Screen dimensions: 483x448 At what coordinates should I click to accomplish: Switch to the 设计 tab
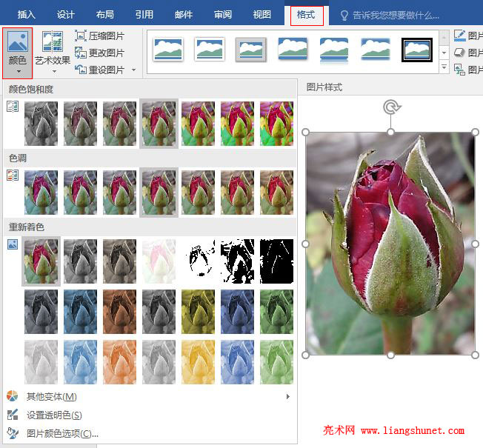pos(66,15)
